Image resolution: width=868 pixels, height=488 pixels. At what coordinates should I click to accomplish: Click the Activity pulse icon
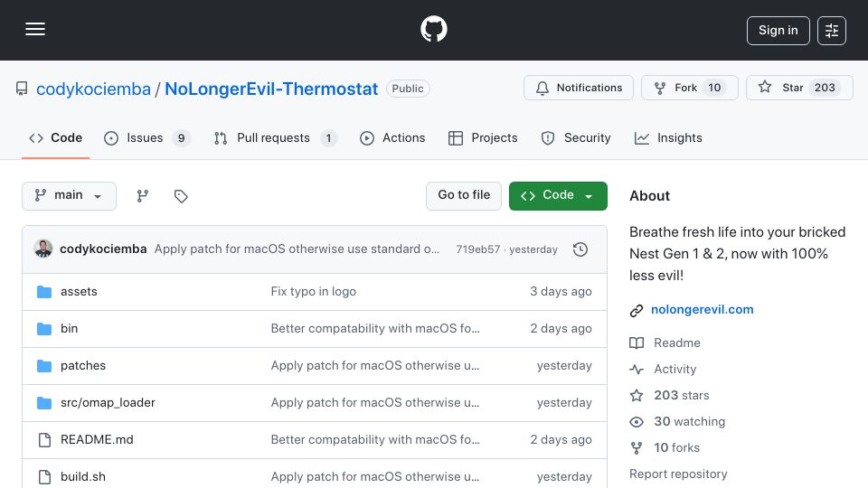(x=637, y=369)
